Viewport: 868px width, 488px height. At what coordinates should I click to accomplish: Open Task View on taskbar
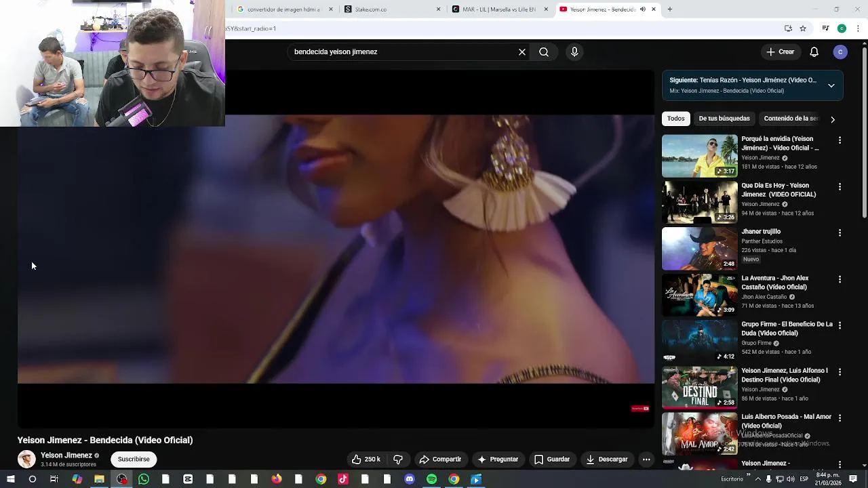[54, 479]
